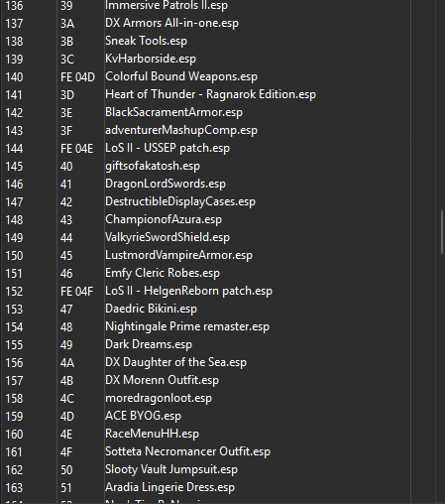This screenshot has height=504, width=445.
Task: Click Sneak Tools.esp entry
Action: [x=146, y=41]
